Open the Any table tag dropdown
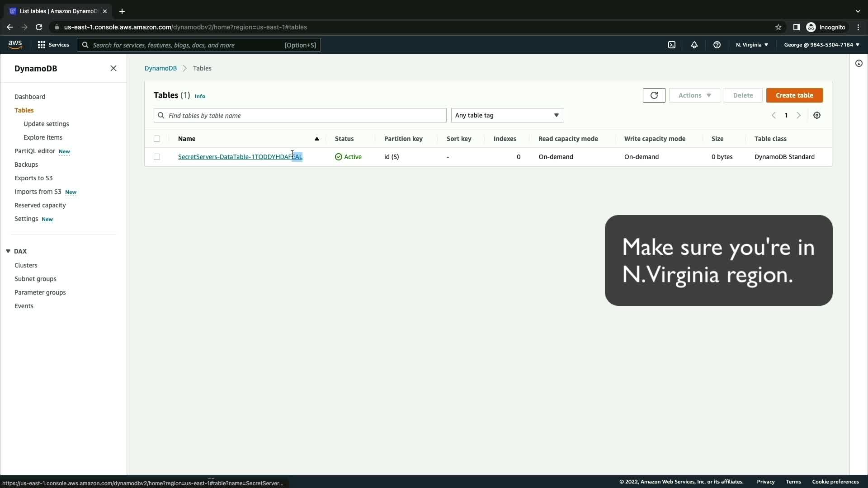The width and height of the screenshot is (868, 488). click(507, 115)
